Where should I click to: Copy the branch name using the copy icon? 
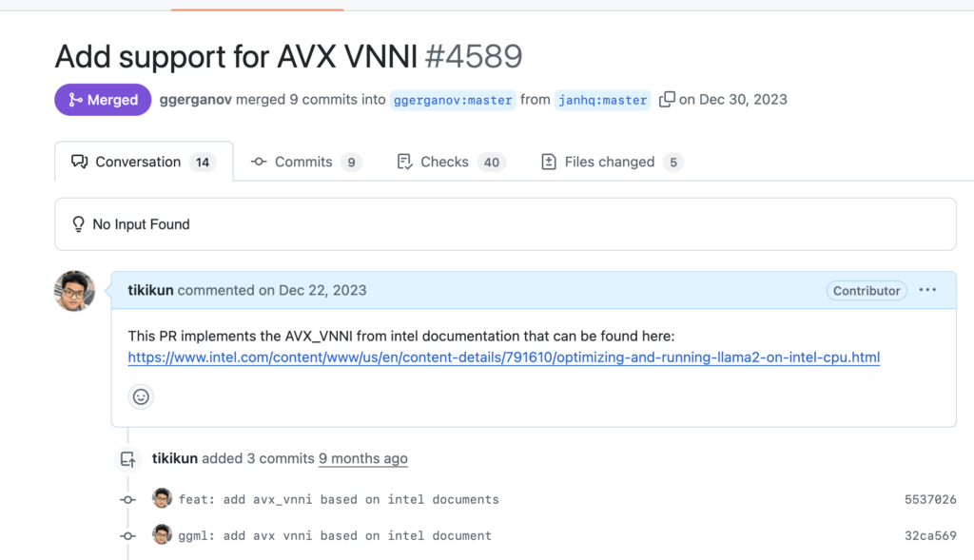[667, 99]
